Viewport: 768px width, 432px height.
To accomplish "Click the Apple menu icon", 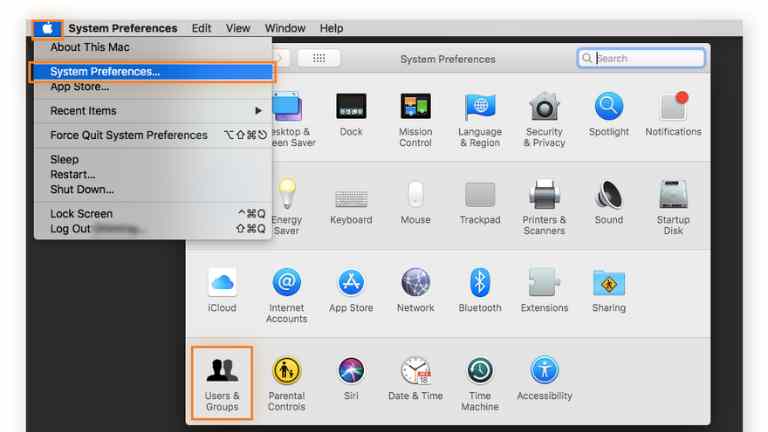I will click(x=47, y=28).
